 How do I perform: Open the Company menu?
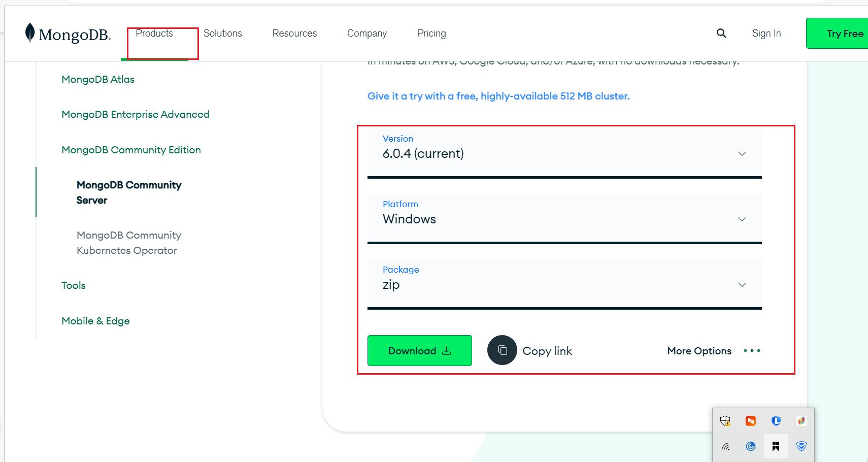click(367, 34)
